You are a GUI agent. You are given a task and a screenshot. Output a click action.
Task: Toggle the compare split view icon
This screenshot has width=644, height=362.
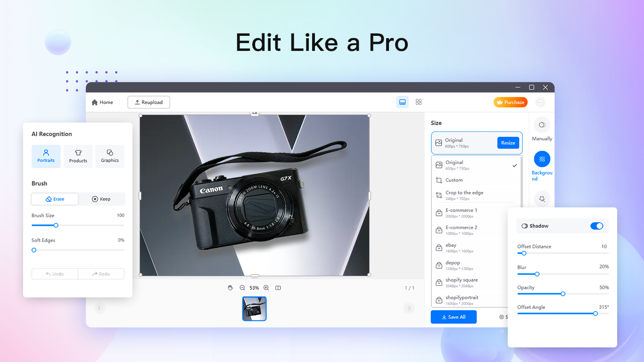pos(278,288)
